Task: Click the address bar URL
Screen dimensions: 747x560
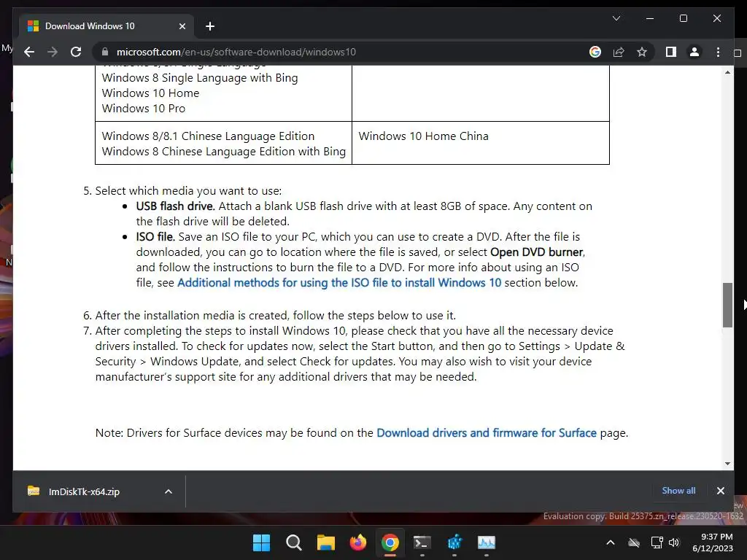Action: tap(236, 52)
